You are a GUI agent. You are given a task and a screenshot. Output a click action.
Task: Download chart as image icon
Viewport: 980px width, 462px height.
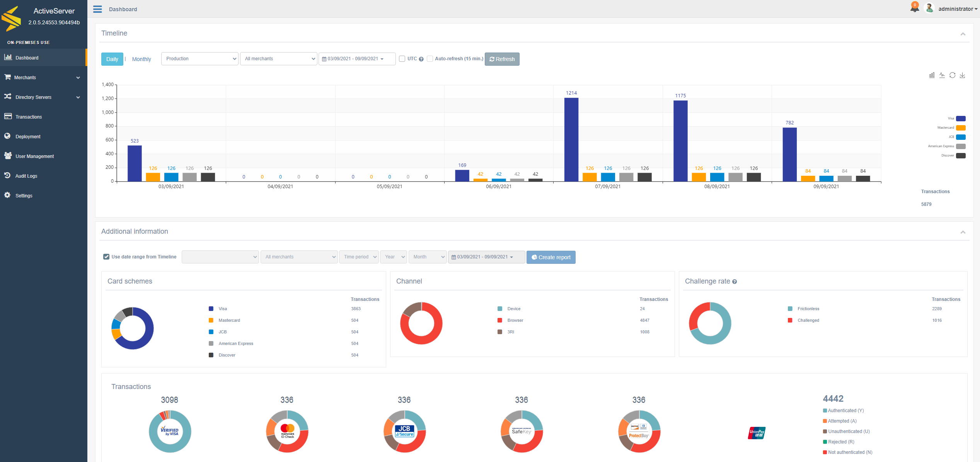tap(963, 75)
